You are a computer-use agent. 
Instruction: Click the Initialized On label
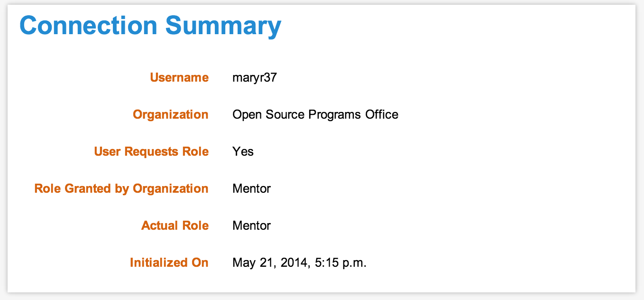tap(169, 262)
